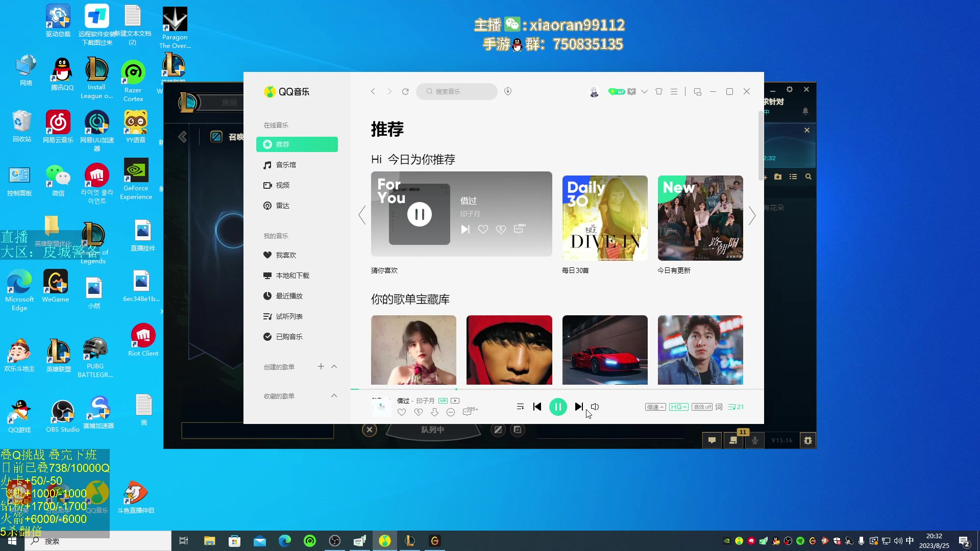This screenshot has height=551, width=980.
Task: Click the microphone icon in League client
Action: tap(755, 440)
